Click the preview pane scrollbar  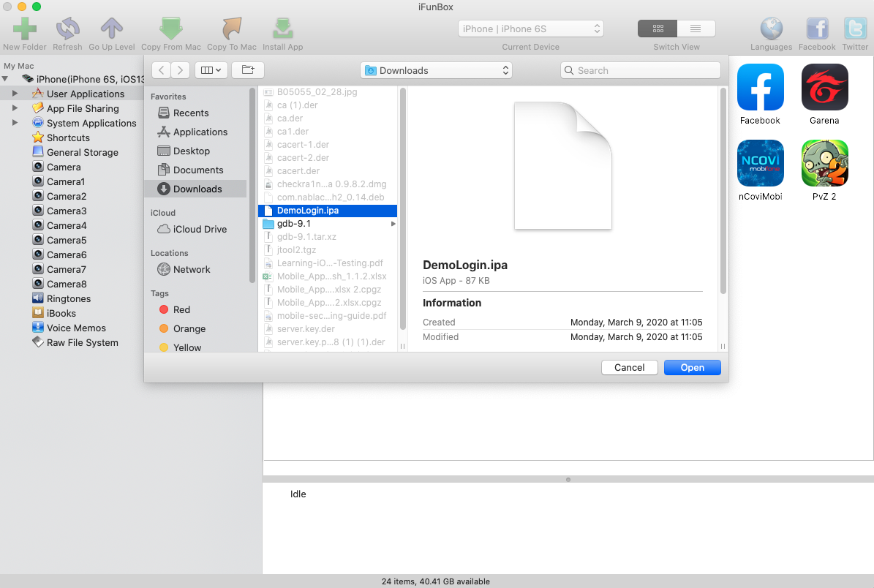click(723, 191)
